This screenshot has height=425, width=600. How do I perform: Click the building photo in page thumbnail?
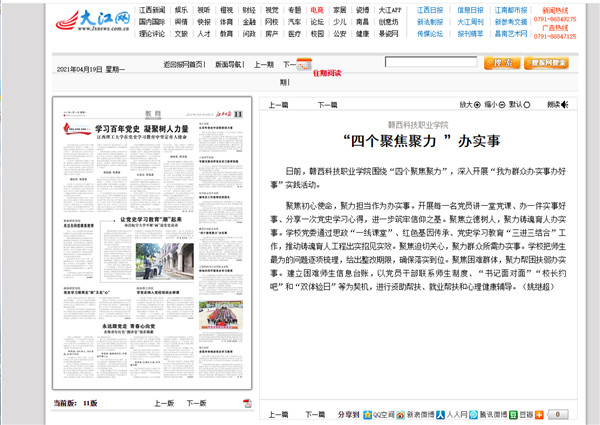click(x=165, y=261)
